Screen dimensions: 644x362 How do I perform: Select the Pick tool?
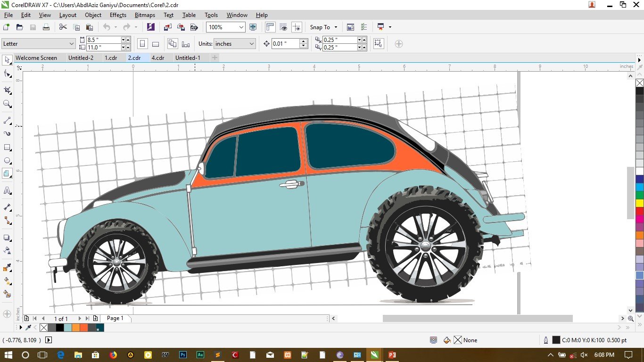[7, 60]
